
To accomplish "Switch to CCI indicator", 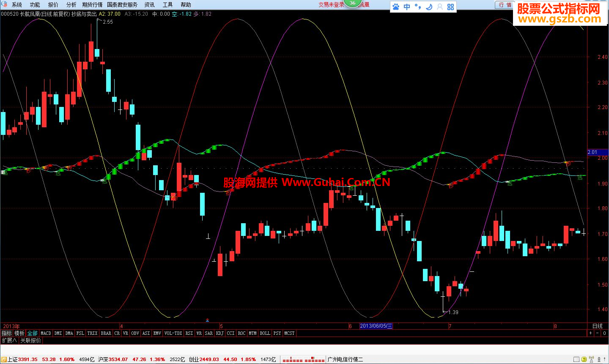I will pyautogui.click(x=230, y=333).
